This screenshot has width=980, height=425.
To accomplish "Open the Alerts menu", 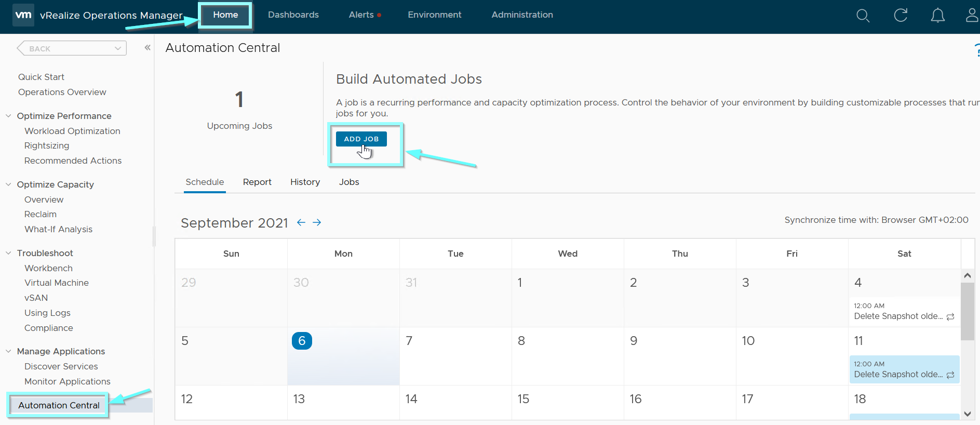I will click(361, 15).
